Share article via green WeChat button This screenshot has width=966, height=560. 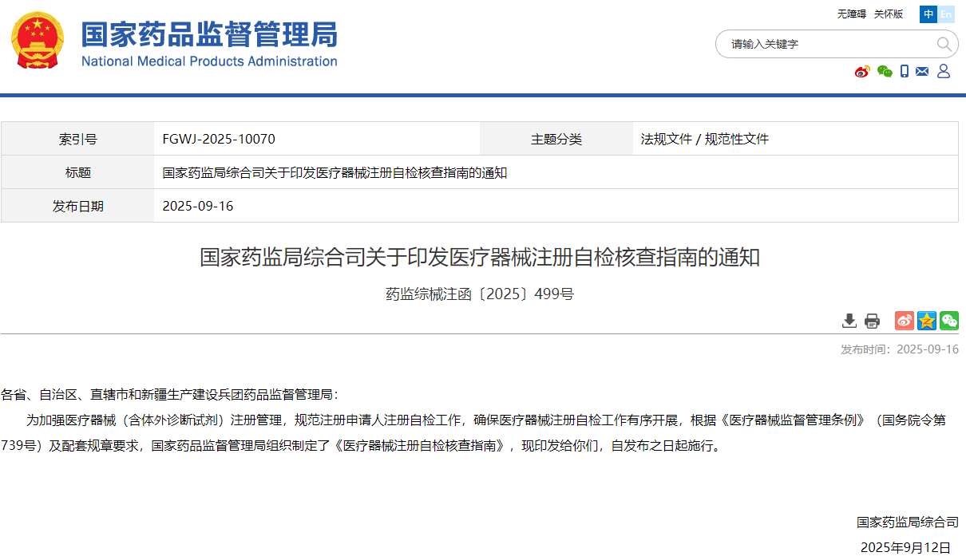click(948, 321)
